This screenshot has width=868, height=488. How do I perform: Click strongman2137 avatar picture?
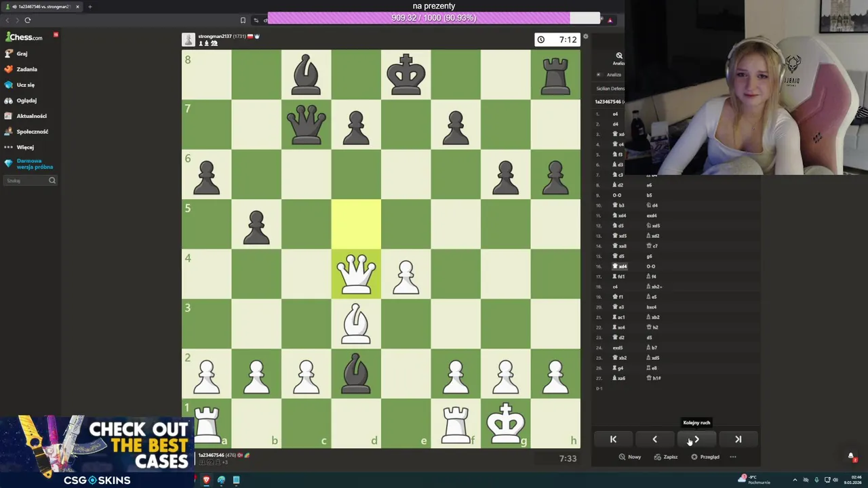189,40
